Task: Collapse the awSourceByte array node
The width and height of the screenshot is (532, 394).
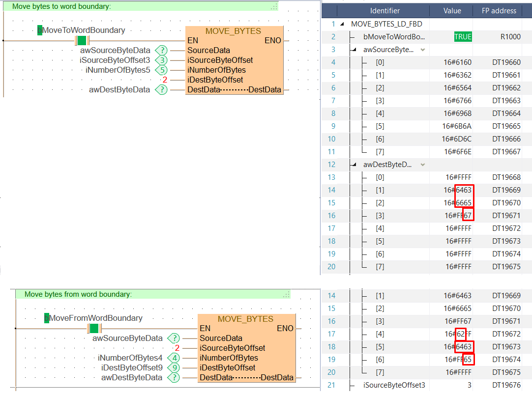Action: [354, 50]
